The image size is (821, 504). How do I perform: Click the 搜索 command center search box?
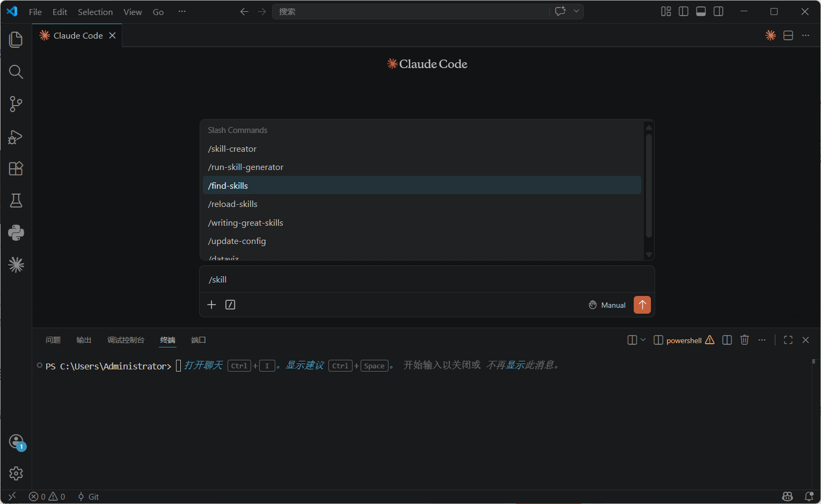tap(411, 11)
